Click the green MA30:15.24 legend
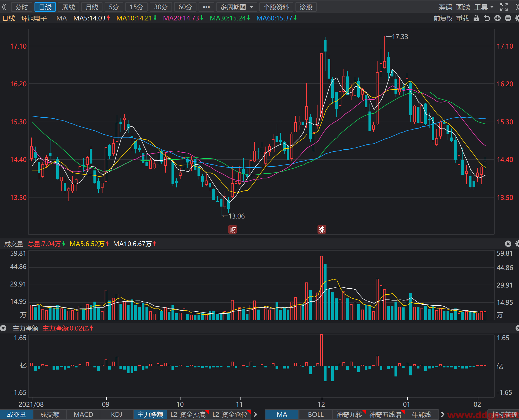The image size is (519, 420). [230, 18]
